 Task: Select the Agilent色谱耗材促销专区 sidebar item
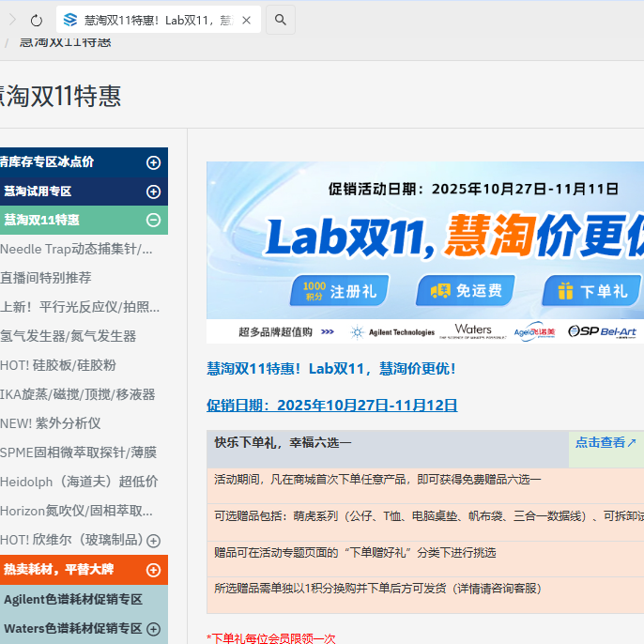click(73, 599)
